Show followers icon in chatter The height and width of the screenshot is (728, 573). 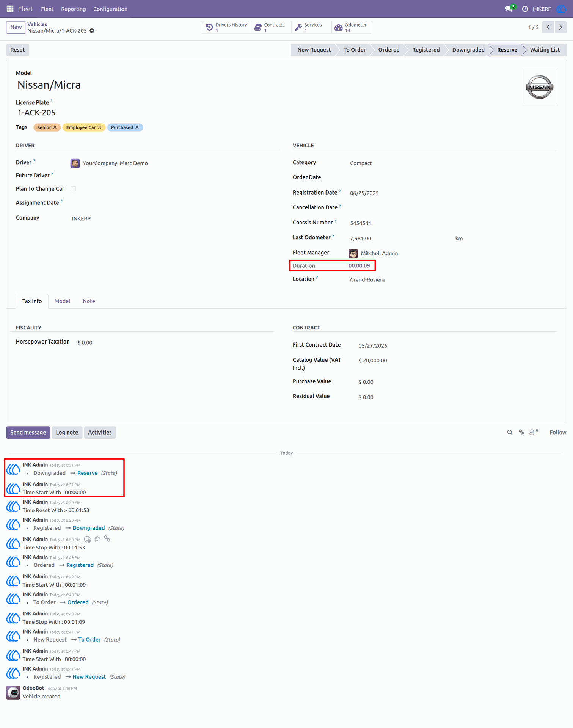533,432
